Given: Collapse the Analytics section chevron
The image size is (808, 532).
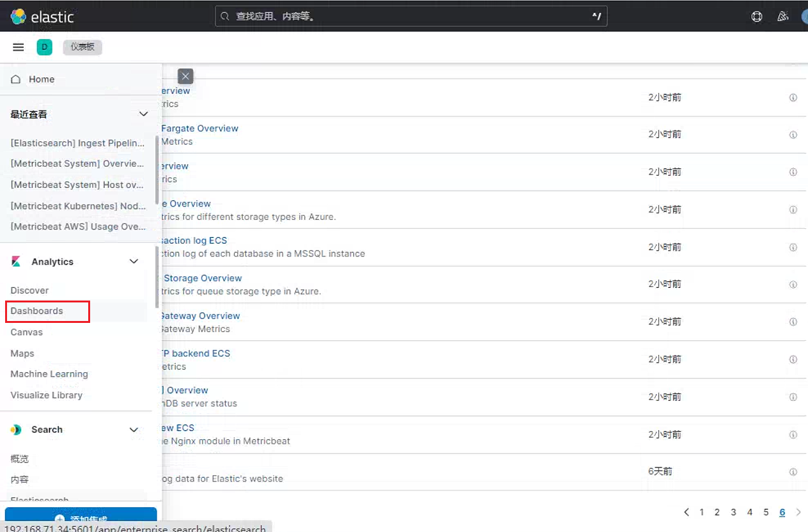Looking at the screenshot, I should [x=134, y=262].
